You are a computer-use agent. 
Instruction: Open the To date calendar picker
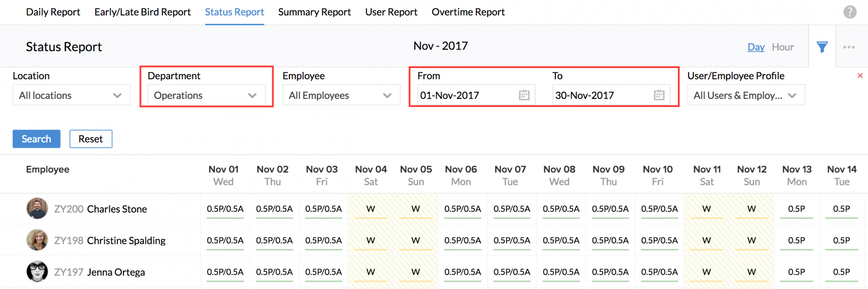[659, 95]
